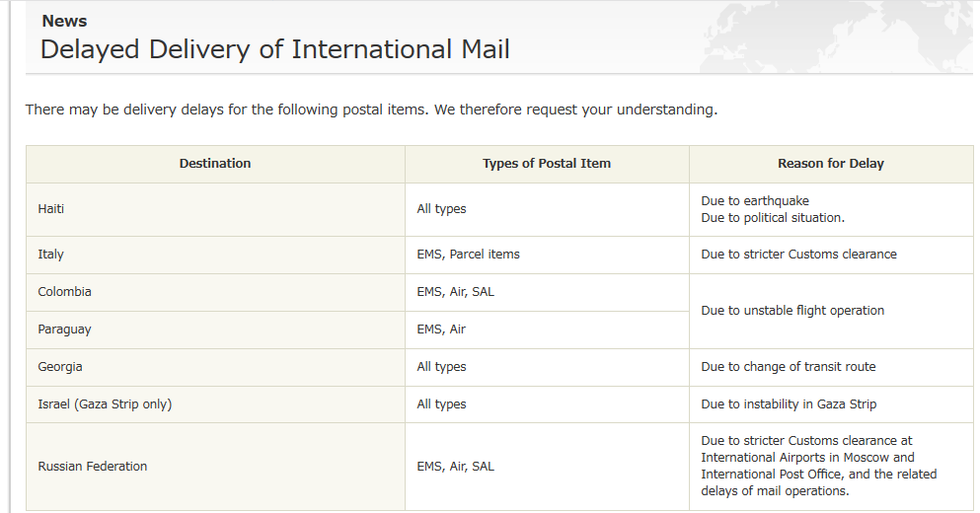This screenshot has width=980, height=513.
Task: Click the intro sentence about delivery delays
Action: [x=371, y=110]
